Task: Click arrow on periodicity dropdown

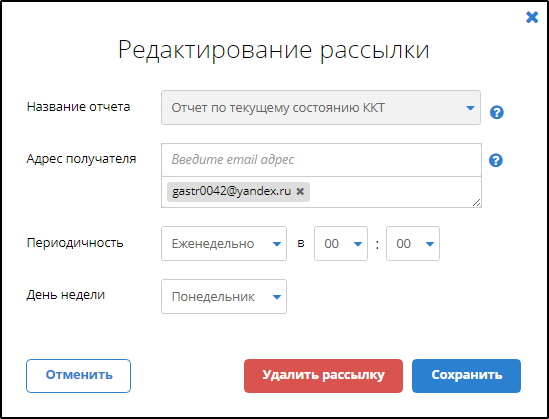Action: coord(277,244)
